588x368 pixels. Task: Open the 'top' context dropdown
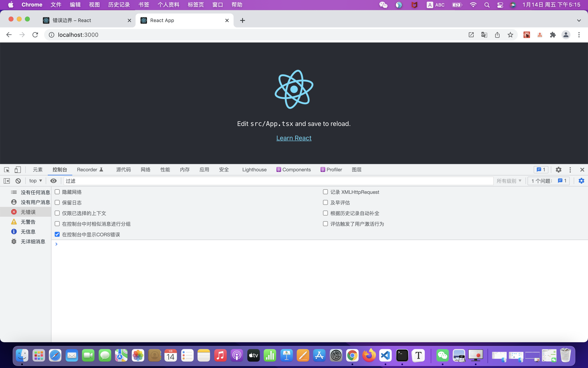tap(36, 181)
